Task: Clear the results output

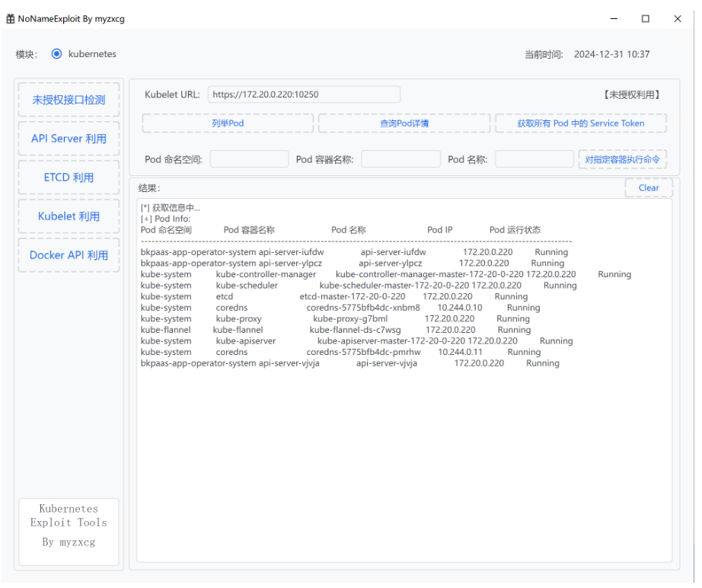Action: tap(649, 189)
